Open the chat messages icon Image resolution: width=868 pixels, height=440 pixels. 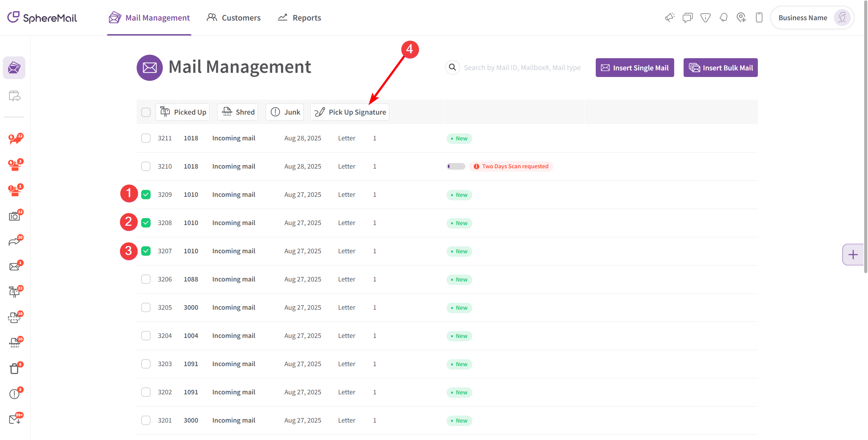click(687, 17)
